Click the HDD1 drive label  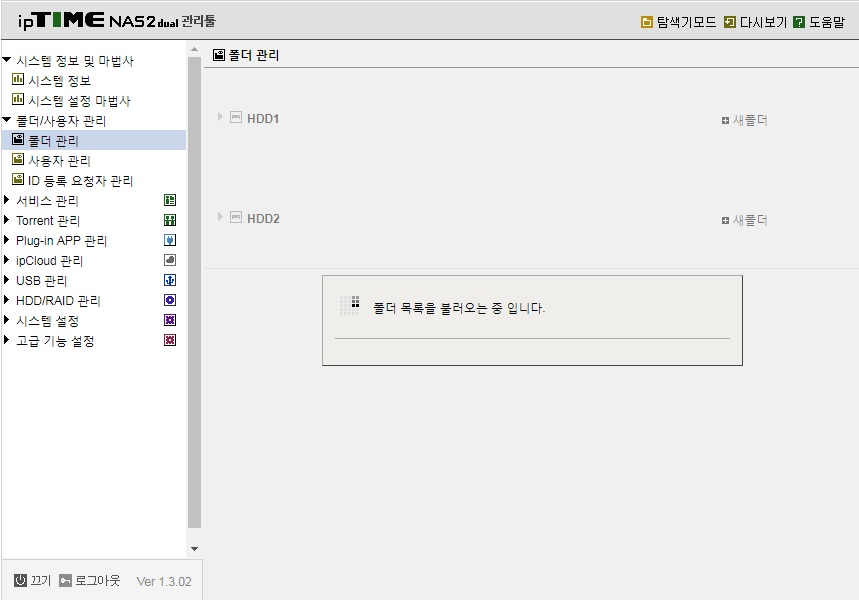click(x=263, y=118)
